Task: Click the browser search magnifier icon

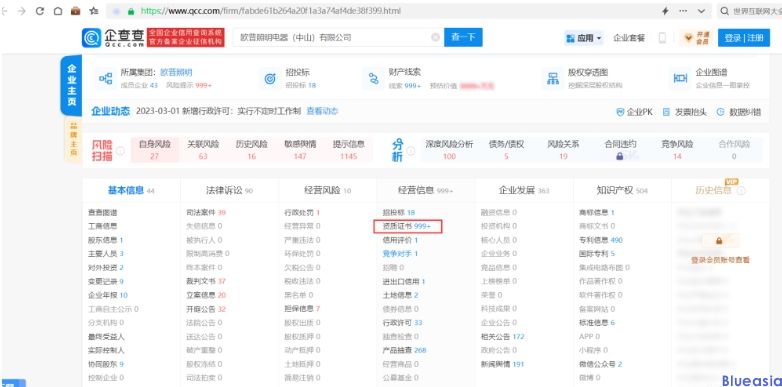Action: coord(725,11)
